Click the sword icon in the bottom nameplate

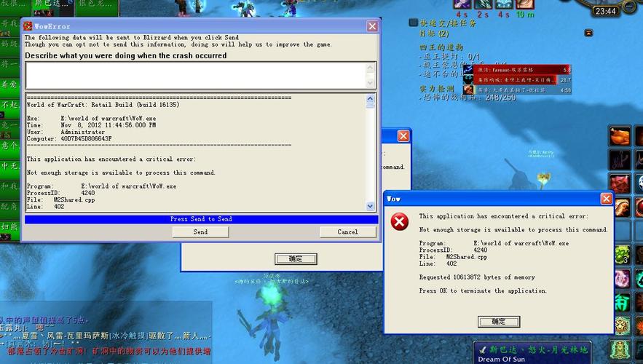click(x=483, y=349)
